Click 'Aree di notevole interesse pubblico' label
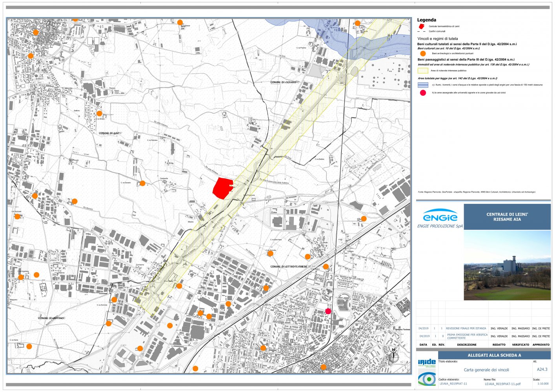555x392 pixels. 449,71
